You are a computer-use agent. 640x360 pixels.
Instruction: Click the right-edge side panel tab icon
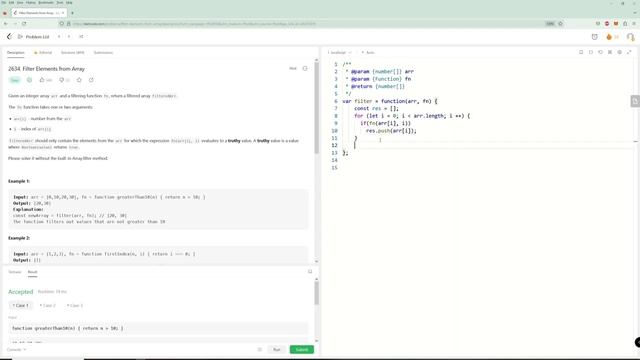(x=635, y=101)
